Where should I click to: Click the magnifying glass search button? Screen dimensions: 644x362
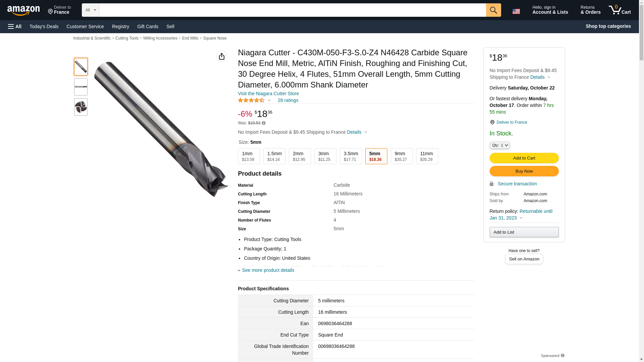[493, 10]
